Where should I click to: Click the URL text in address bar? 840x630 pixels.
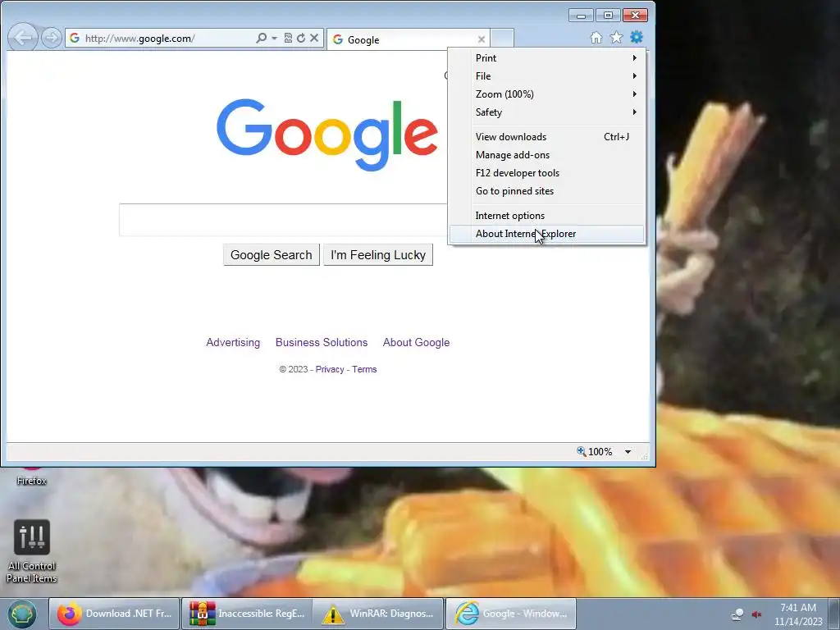139,39
